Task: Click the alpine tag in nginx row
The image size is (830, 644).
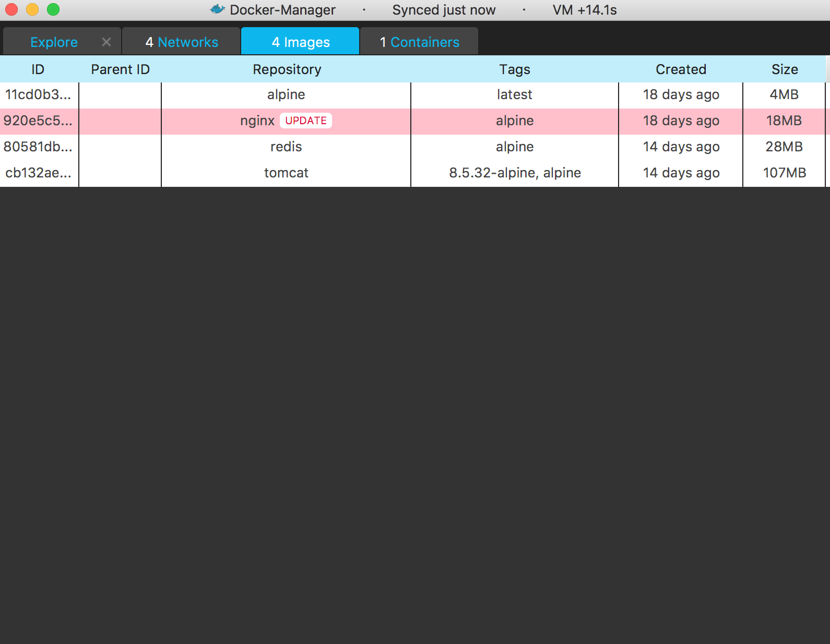Action: pos(515,121)
